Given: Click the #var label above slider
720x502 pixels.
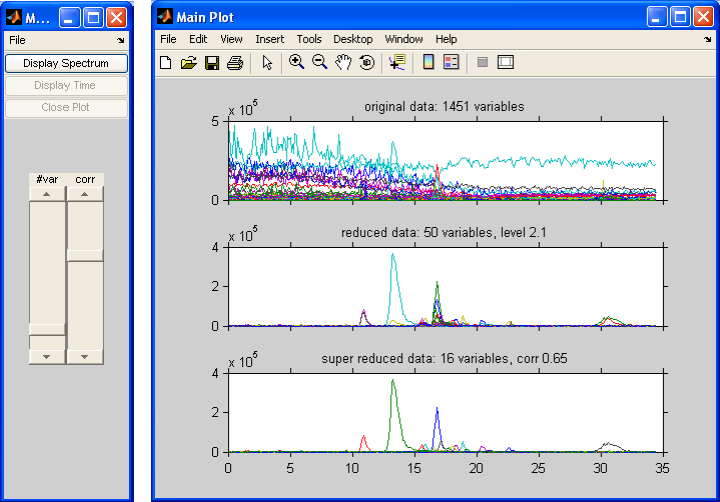Looking at the screenshot, I should [47, 180].
